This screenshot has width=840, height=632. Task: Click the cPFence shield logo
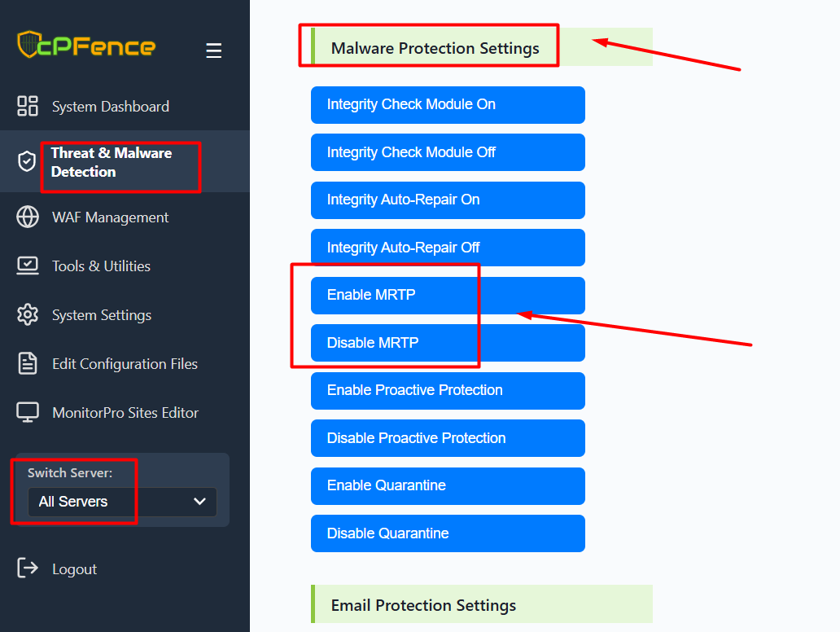(29, 45)
